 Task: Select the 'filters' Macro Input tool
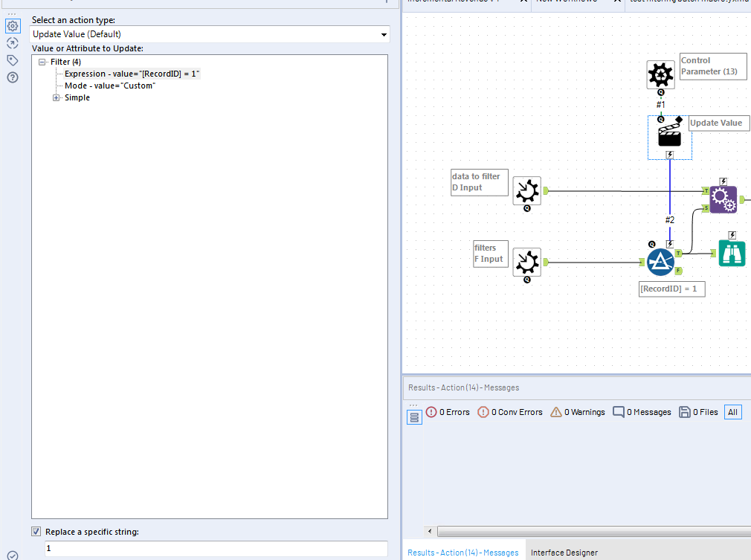click(526, 262)
